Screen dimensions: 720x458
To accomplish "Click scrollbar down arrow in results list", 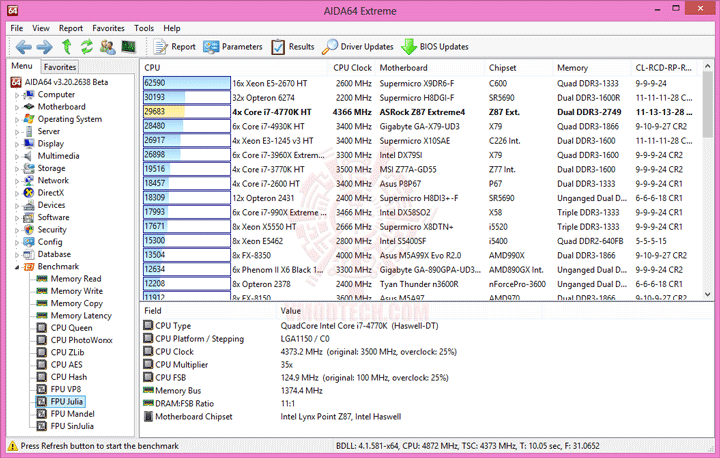I will (707, 294).
